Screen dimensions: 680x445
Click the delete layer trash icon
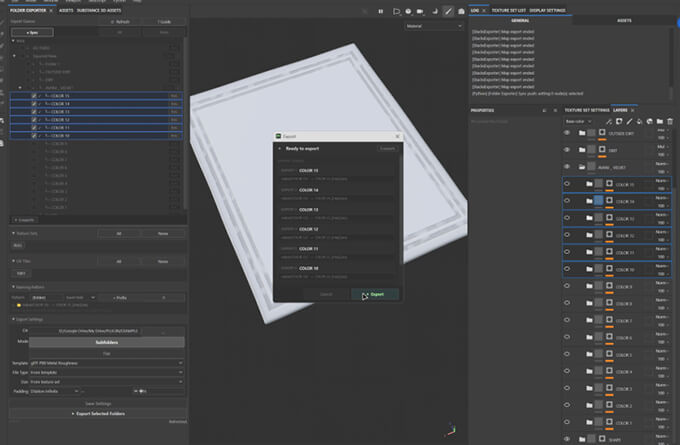coord(670,121)
